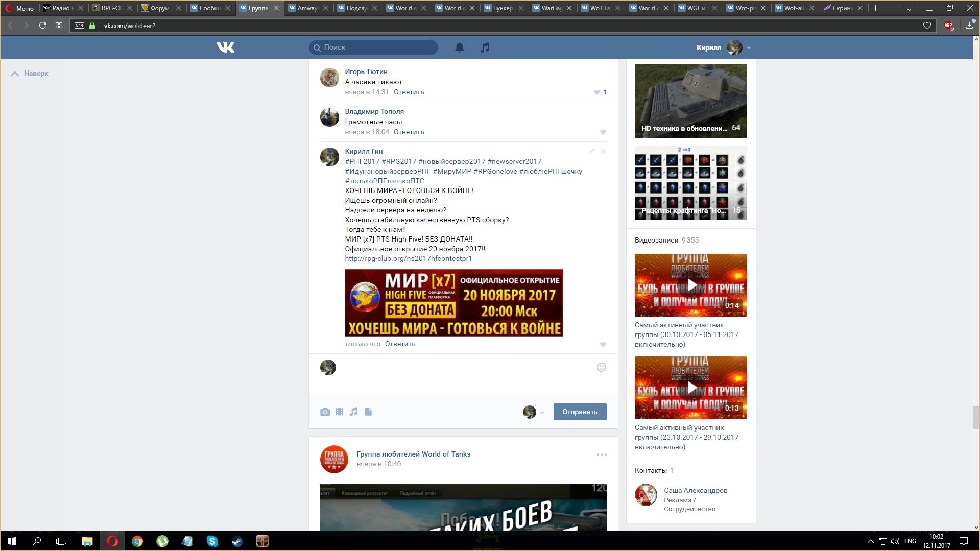
Task: Edit Кирилл Гин's comment pencil icon
Action: 592,151
